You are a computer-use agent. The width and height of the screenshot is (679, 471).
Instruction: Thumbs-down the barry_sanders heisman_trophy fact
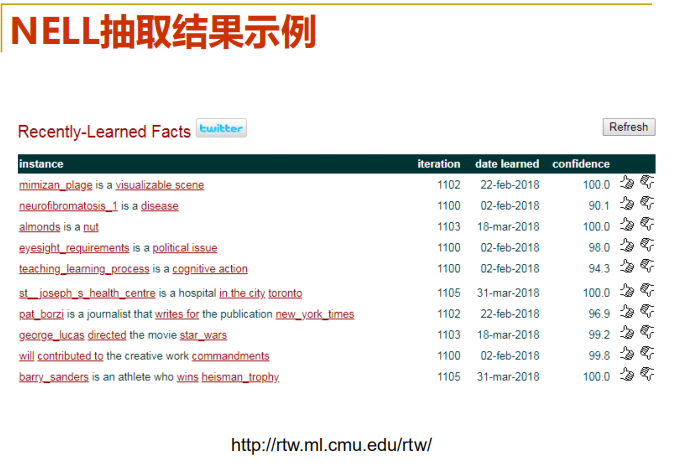tap(647, 375)
